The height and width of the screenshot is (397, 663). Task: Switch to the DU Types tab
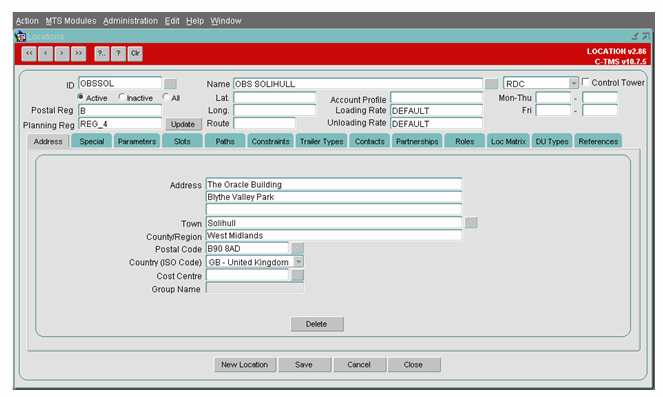pos(552,141)
